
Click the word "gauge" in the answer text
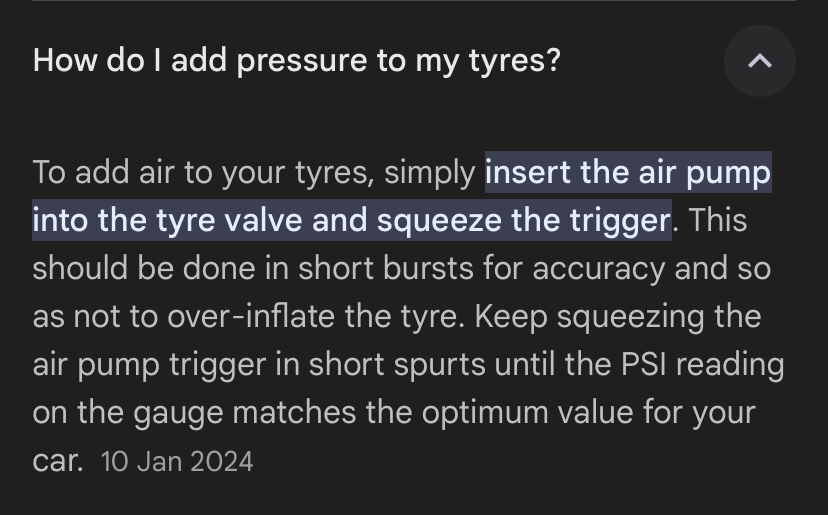pyautogui.click(x=178, y=414)
